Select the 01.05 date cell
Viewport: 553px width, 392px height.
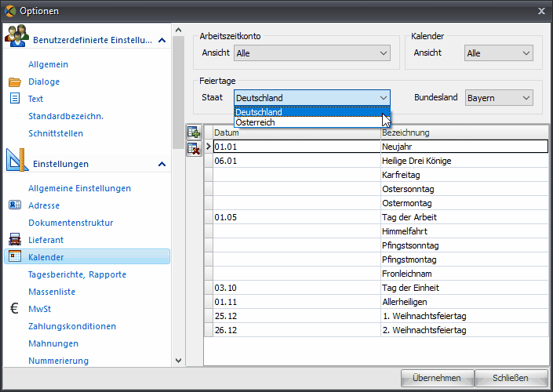tap(297, 217)
